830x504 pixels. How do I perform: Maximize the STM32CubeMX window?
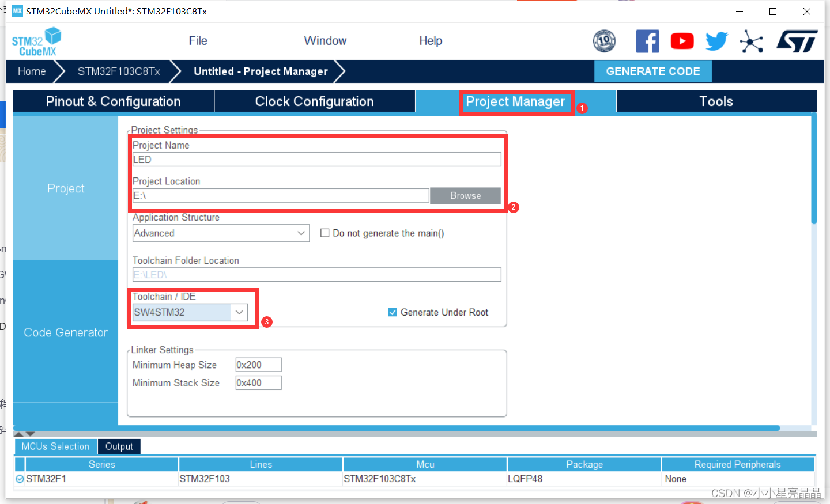click(x=773, y=12)
